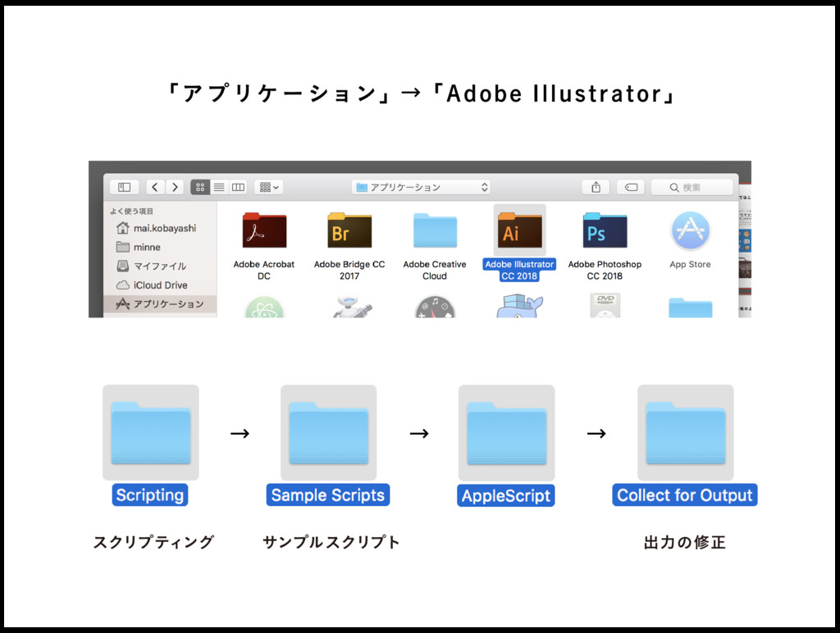Click the Collect for Output folder icon

[x=685, y=432]
